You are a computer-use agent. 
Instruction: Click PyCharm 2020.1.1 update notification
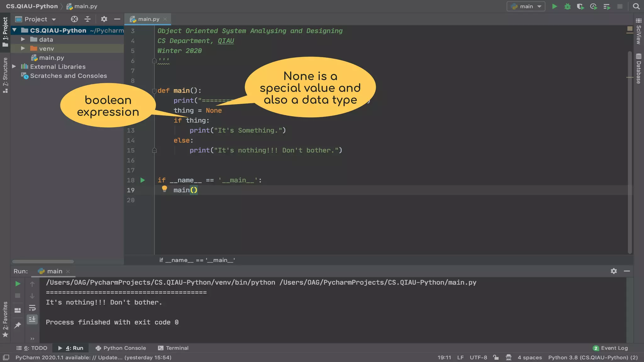coord(93,357)
